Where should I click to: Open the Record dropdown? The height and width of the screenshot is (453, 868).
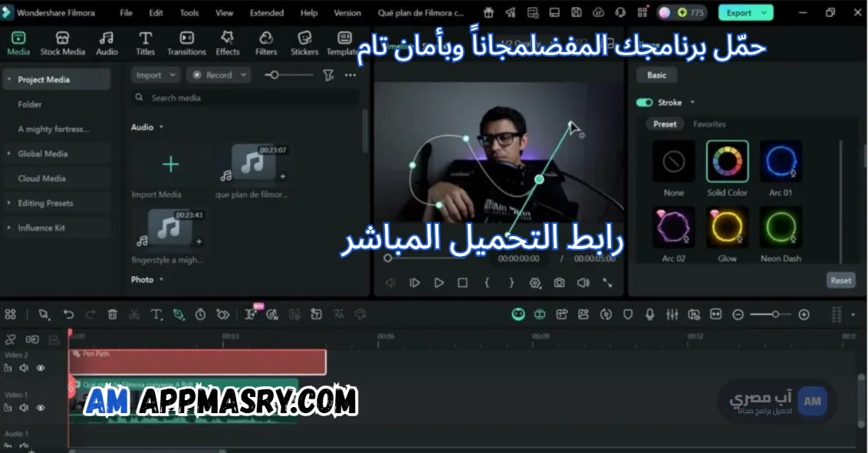point(219,74)
